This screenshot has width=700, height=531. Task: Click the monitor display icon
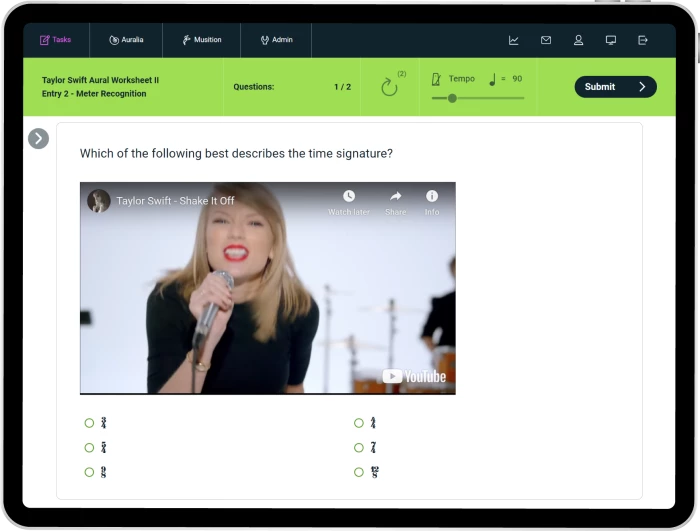(610, 40)
